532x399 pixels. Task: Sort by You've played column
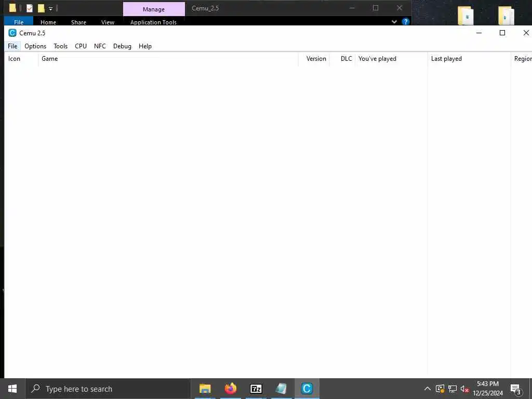tap(391, 59)
